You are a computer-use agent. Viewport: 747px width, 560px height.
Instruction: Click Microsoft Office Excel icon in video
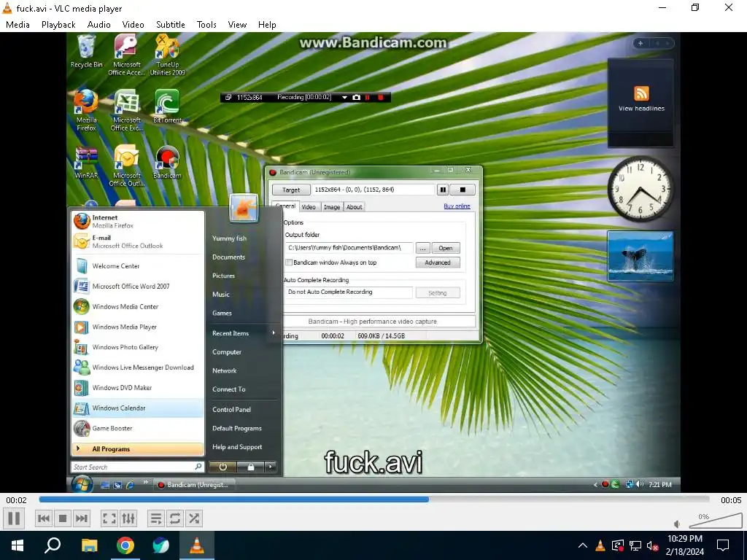tap(127, 110)
